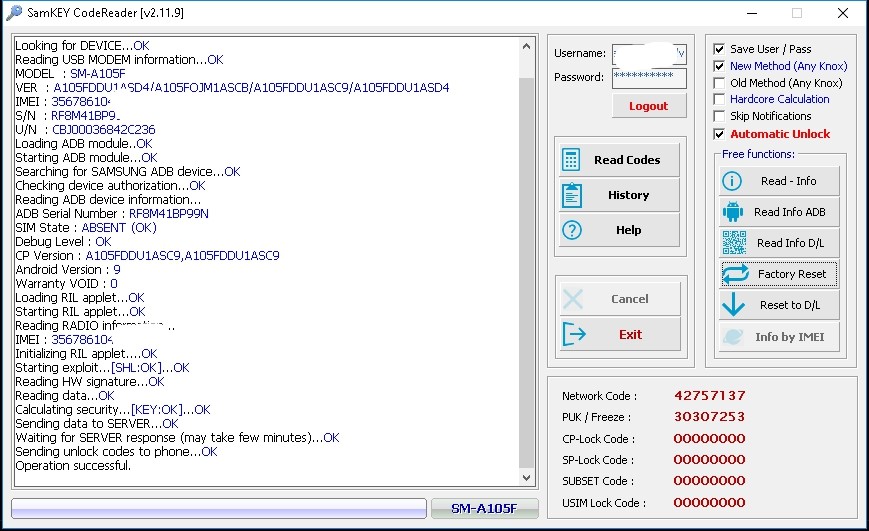The width and height of the screenshot is (869, 531).
Task: Click the 'CP Version' log line
Action: [x=147, y=256]
